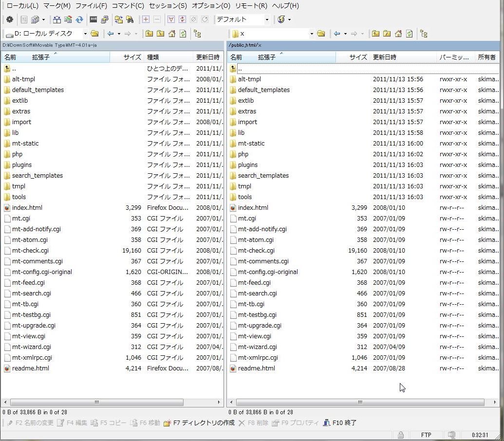This screenshot has width=504, height=441.
Task: Open remote directory folder icon
Action: (321, 34)
